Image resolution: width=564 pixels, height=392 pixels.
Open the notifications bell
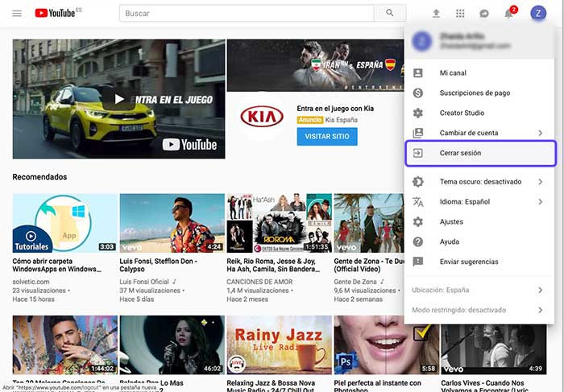click(x=508, y=14)
